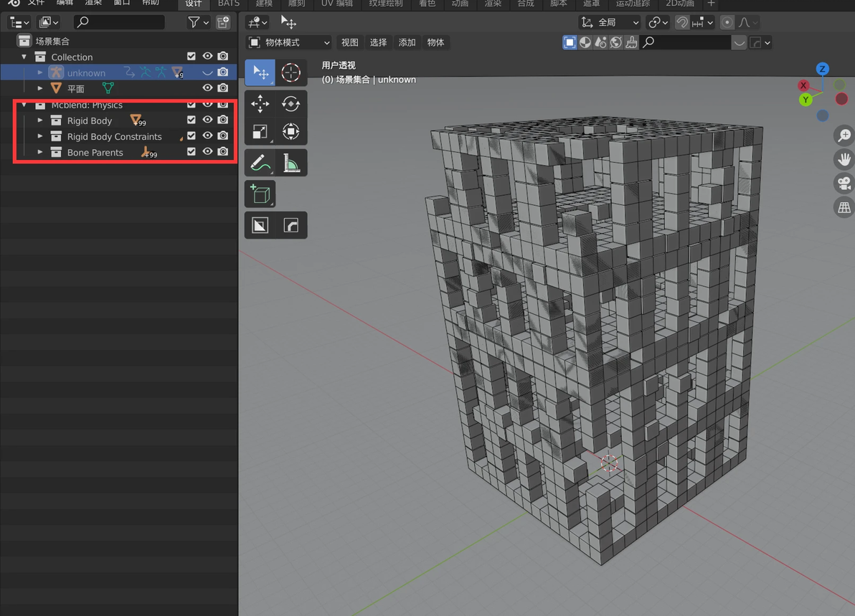
Task: Hide the 平面 object with its eye icon
Action: 207,88
